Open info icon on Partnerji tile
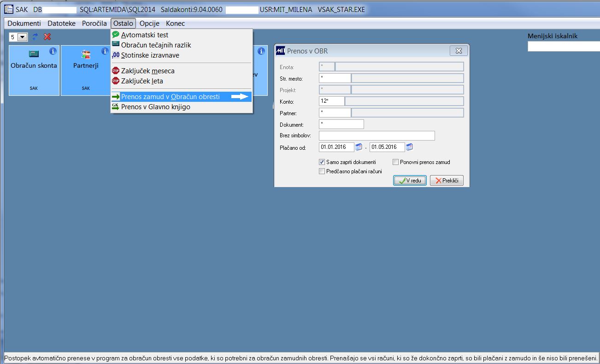This screenshot has width=600, height=364. coord(105,51)
